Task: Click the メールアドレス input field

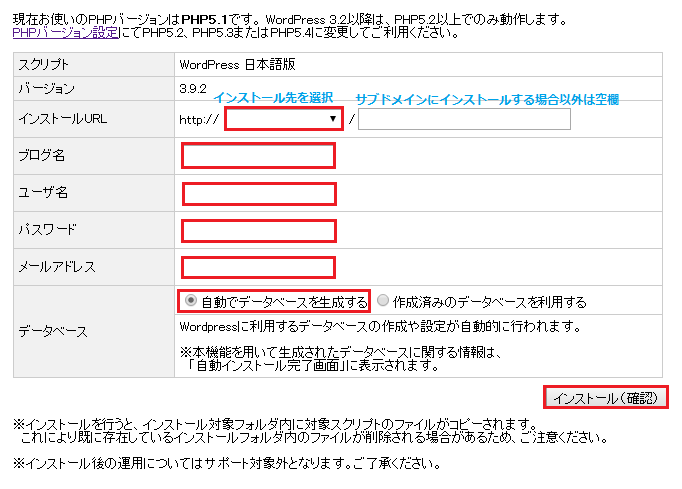Action: [258, 267]
